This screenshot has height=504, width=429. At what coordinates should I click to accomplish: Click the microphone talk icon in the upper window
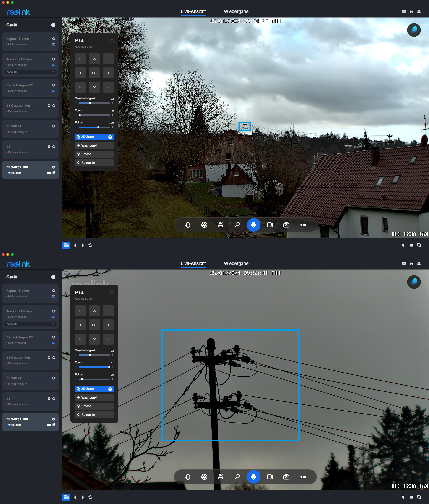coord(187,225)
